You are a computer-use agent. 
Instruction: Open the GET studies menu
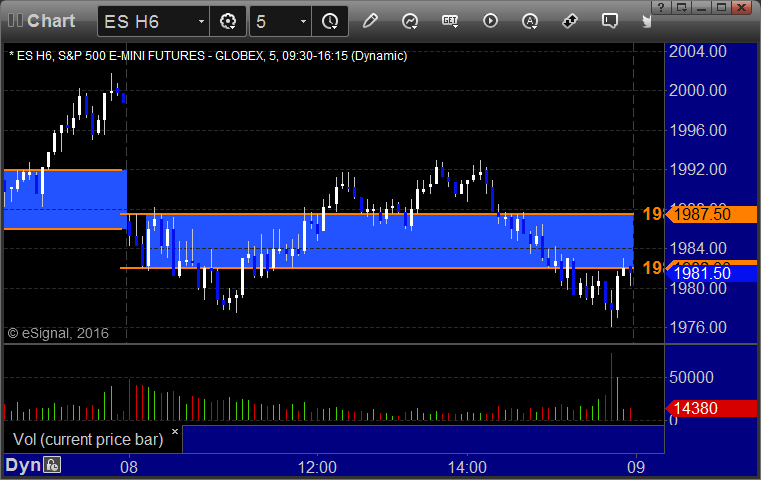point(450,21)
